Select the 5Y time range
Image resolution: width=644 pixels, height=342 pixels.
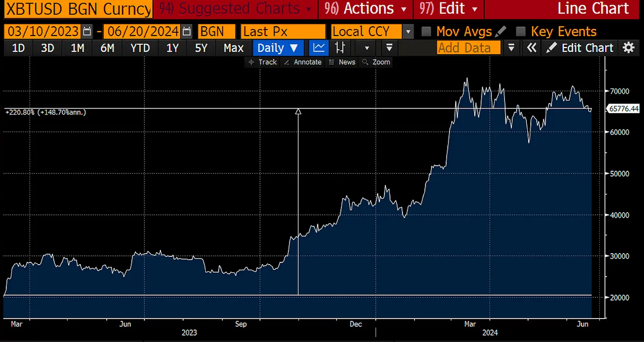click(x=201, y=48)
